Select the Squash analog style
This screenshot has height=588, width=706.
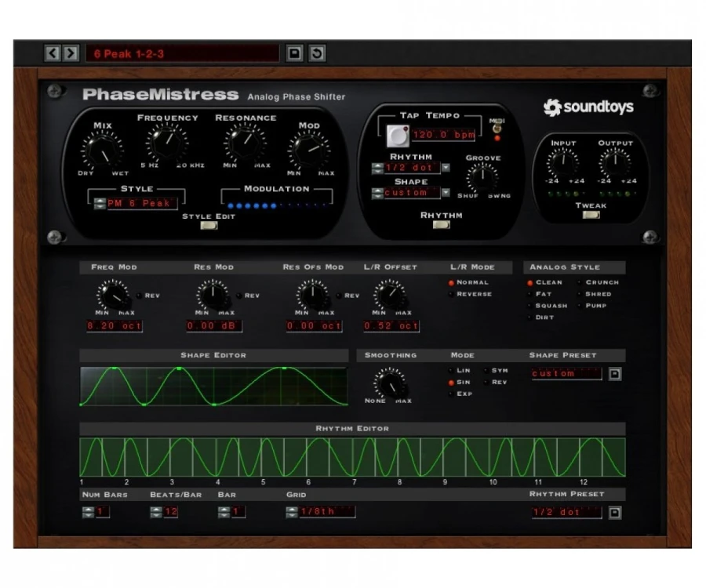click(530, 306)
